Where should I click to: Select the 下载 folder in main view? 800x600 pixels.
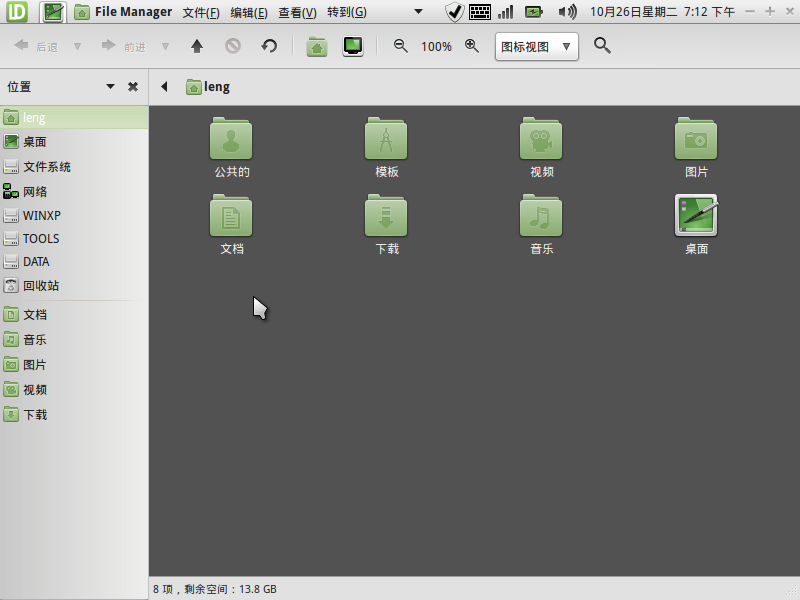pos(386,215)
